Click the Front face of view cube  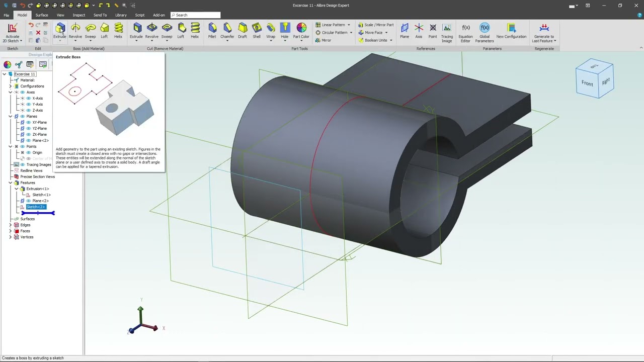point(587,83)
